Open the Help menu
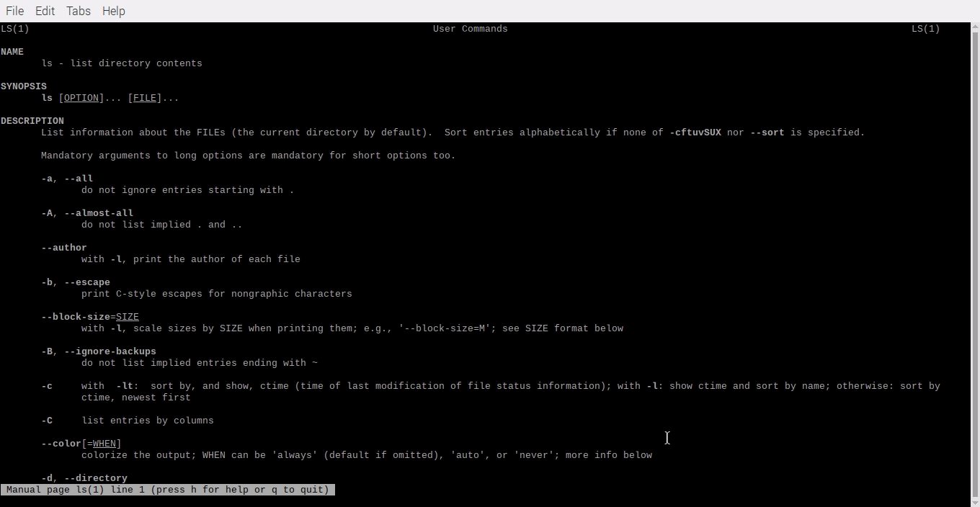 point(113,11)
